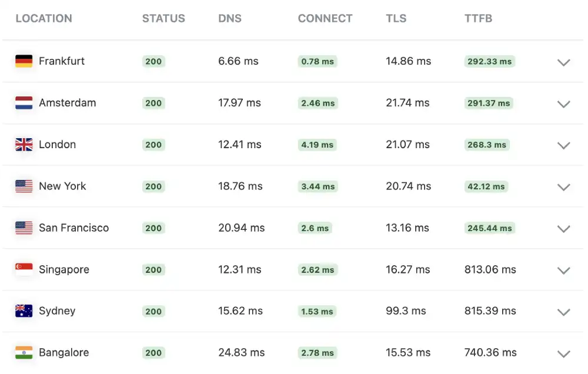Viewport: 588px width, 374px height.
Task: Click the UK flag next to London
Action: pos(24,144)
